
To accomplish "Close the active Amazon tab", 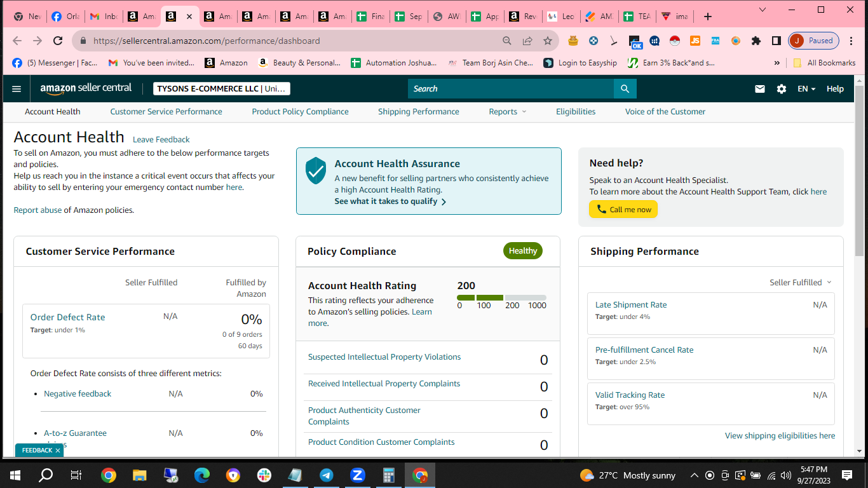I will click(x=189, y=17).
